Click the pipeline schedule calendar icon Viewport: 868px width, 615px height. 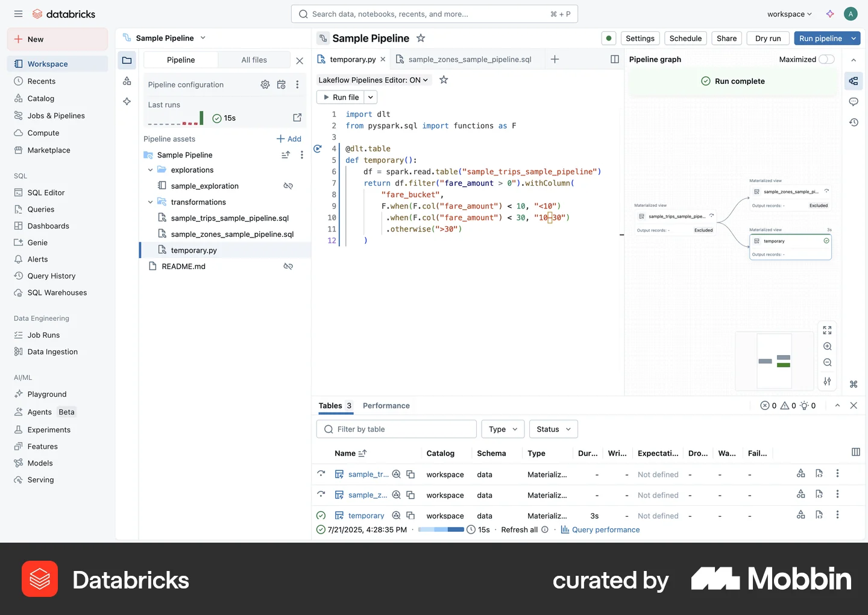pyautogui.click(x=281, y=85)
